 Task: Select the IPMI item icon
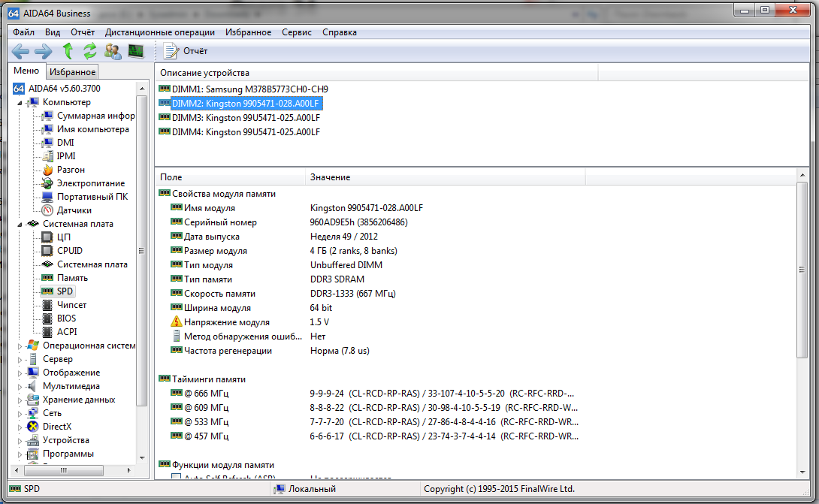(x=47, y=156)
